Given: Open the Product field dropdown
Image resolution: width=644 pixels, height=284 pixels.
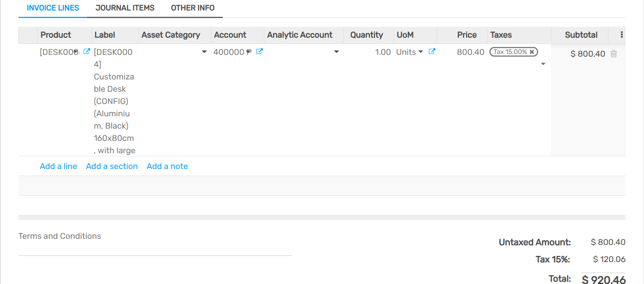Looking at the screenshot, I should click(x=76, y=52).
